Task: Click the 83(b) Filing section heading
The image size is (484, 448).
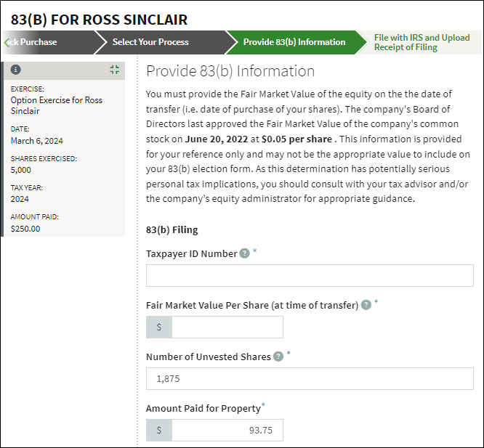Action: pos(172,229)
